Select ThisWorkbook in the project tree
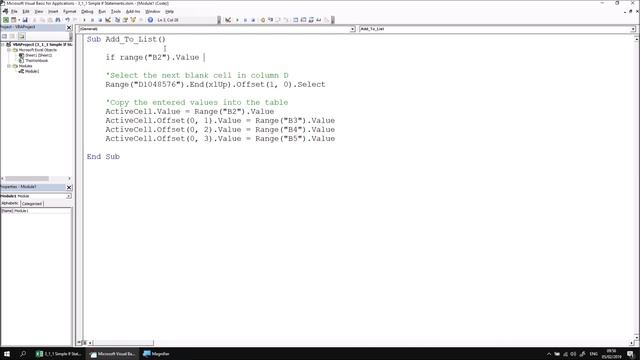The height and width of the screenshot is (360, 640). click(36, 60)
